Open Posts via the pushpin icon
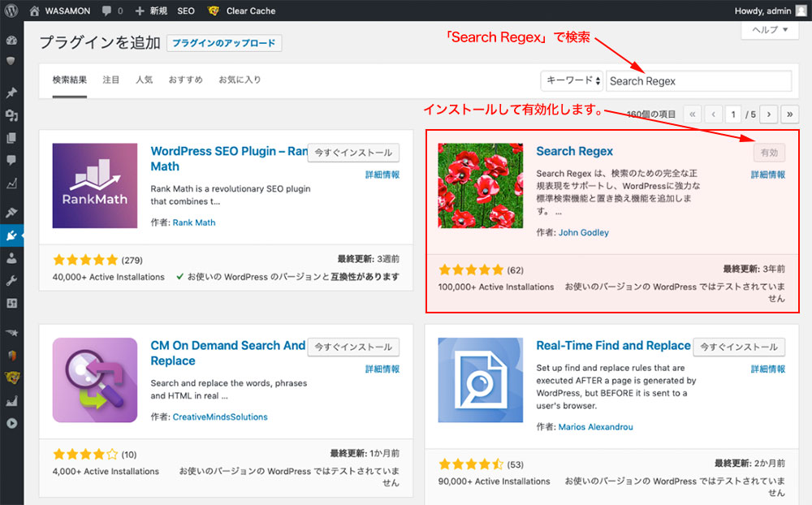The width and height of the screenshot is (812, 505). pos(11,93)
